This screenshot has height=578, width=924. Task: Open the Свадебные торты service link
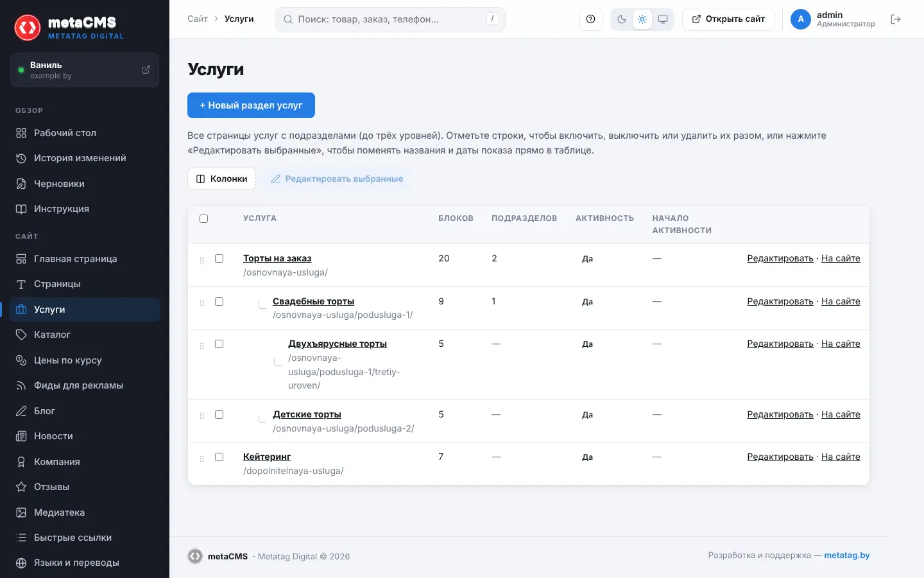pyautogui.click(x=313, y=301)
